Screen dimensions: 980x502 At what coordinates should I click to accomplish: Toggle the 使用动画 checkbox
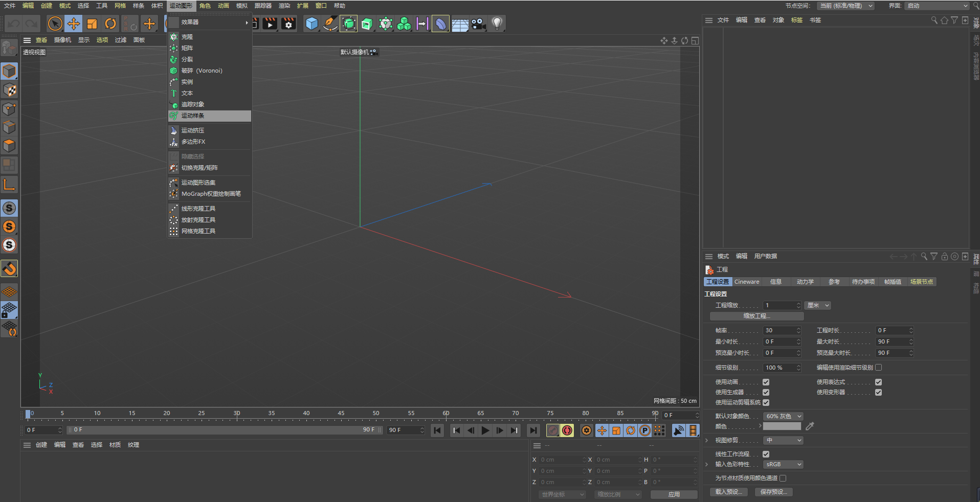766,382
